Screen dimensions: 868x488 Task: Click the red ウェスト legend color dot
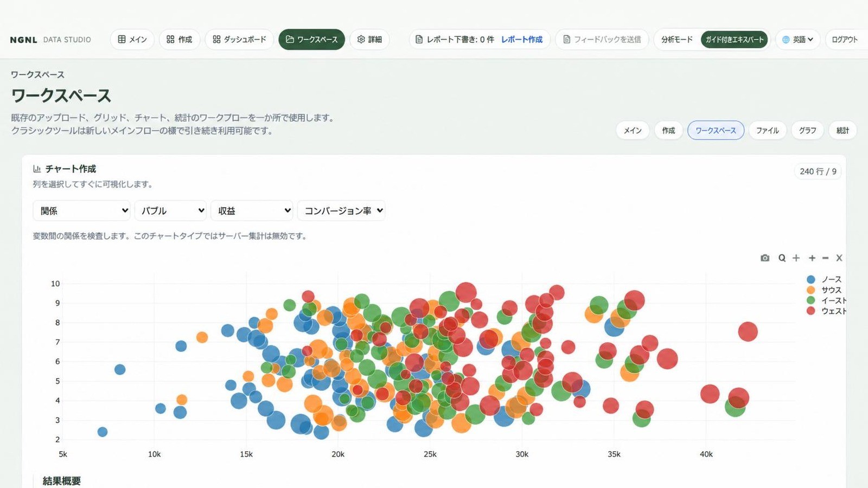(810, 311)
